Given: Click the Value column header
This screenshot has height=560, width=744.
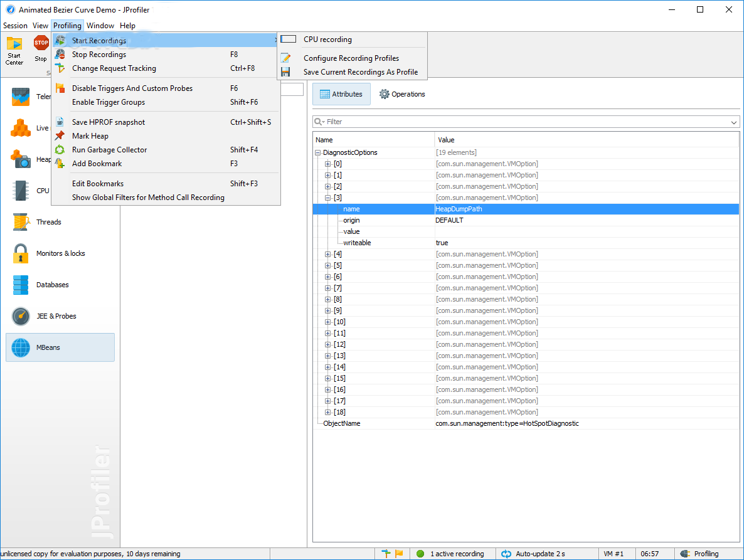Looking at the screenshot, I should (587, 140).
